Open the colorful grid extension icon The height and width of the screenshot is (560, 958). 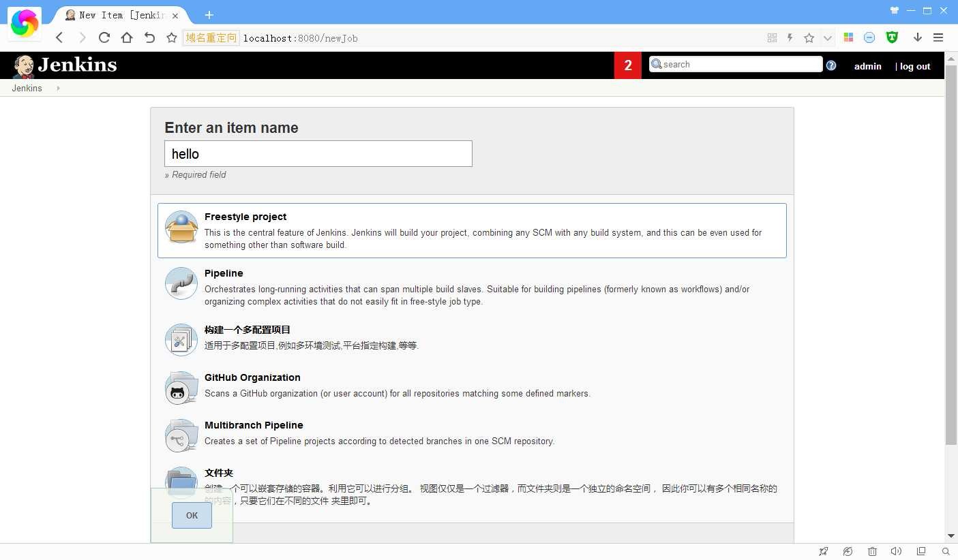[x=848, y=37]
